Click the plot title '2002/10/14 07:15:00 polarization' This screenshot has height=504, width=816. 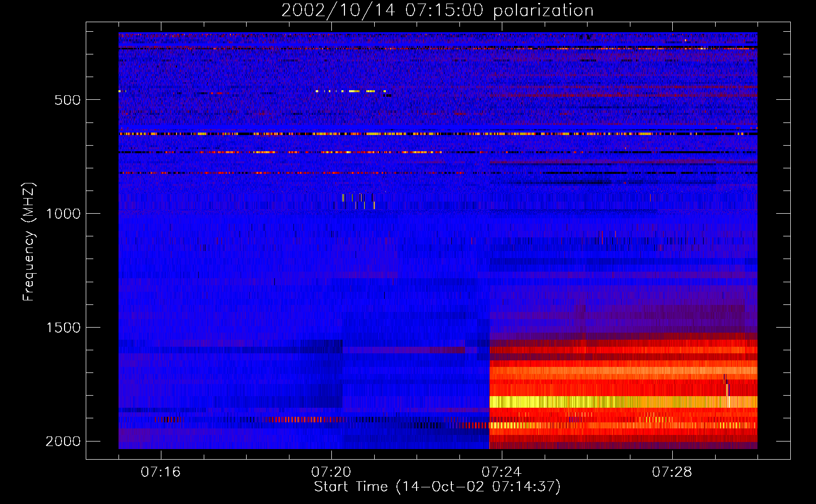[437, 11]
